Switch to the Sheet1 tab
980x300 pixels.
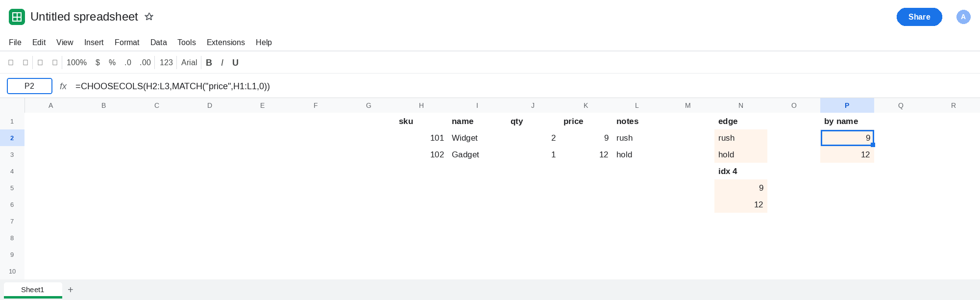coord(33,290)
